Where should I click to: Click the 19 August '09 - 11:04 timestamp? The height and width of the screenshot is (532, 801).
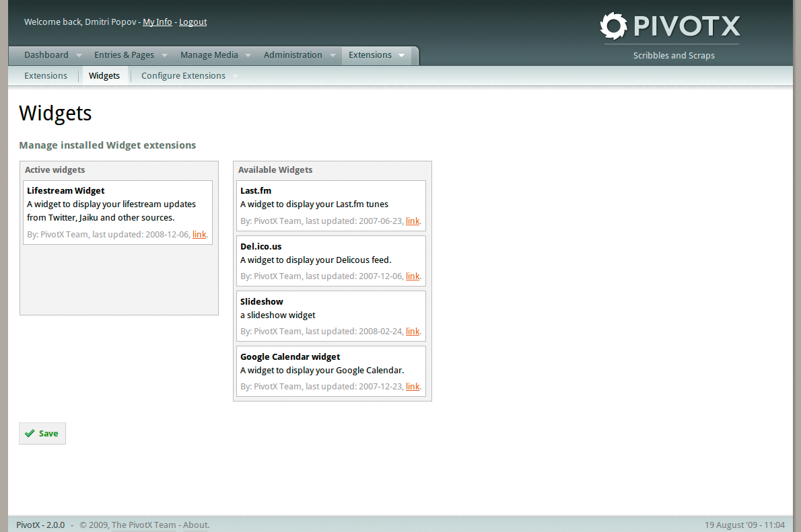745,525
